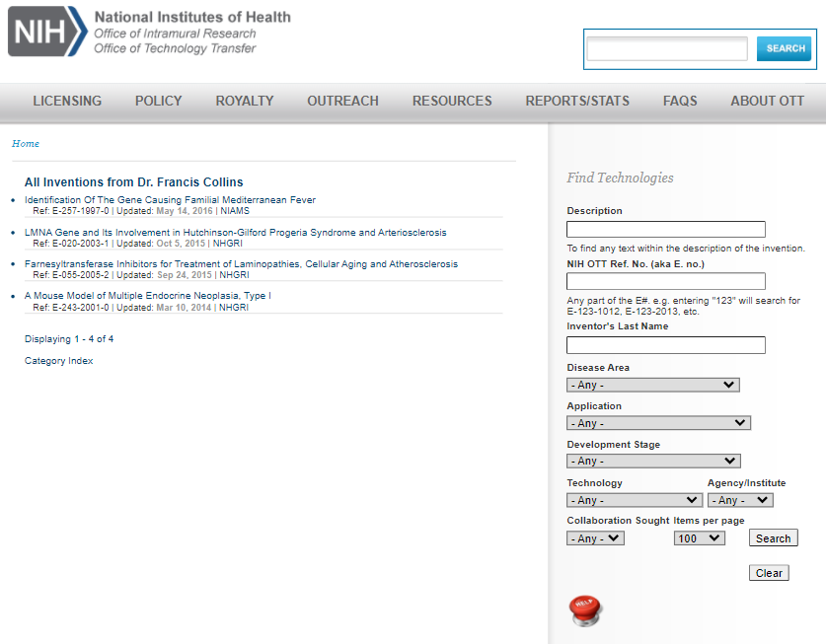The width and height of the screenshot is (826, 644).
Task: Click the 'Office of Technology Transfer' header text
Action: [175, 48]
